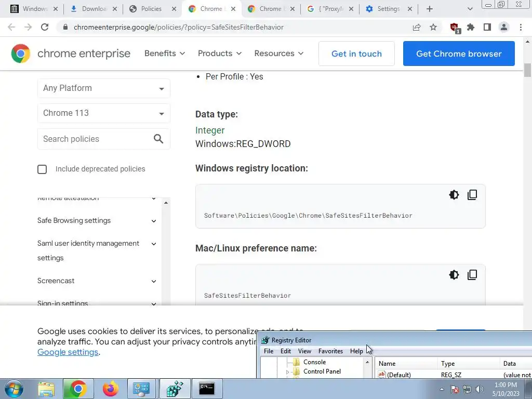Viewport: 532px width, 399px height.
Task: Show hidden system tray icons
Action: click(442, 389)
